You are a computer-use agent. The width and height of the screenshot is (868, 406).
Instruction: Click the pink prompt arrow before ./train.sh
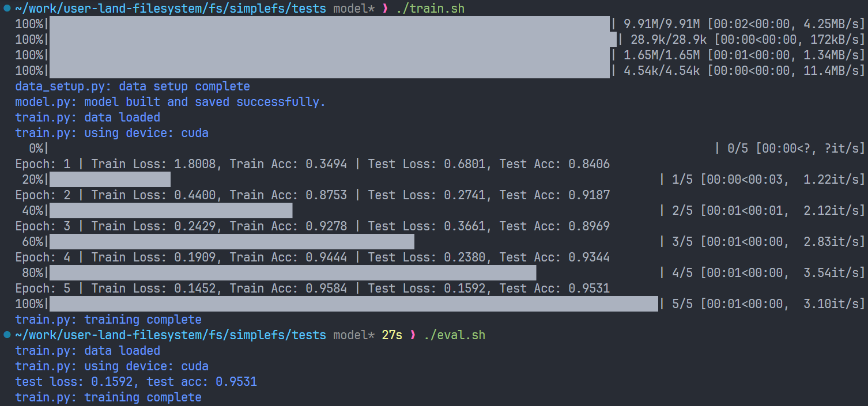(x=386, y=9)
